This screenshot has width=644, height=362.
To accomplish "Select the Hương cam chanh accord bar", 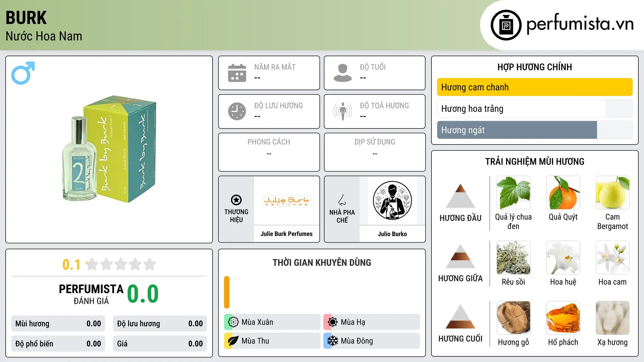I will (535, 87).
